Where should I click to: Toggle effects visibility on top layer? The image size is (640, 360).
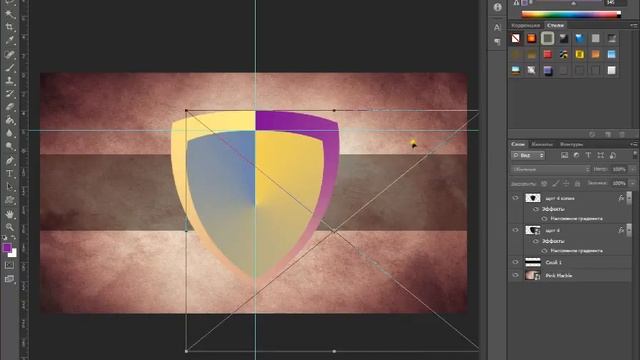coord(536,209)
